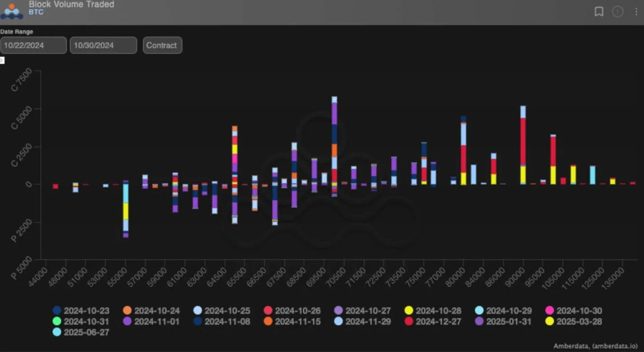Click the "P 2500" y-axis label

pyautogui.click(x=21, y=231)
